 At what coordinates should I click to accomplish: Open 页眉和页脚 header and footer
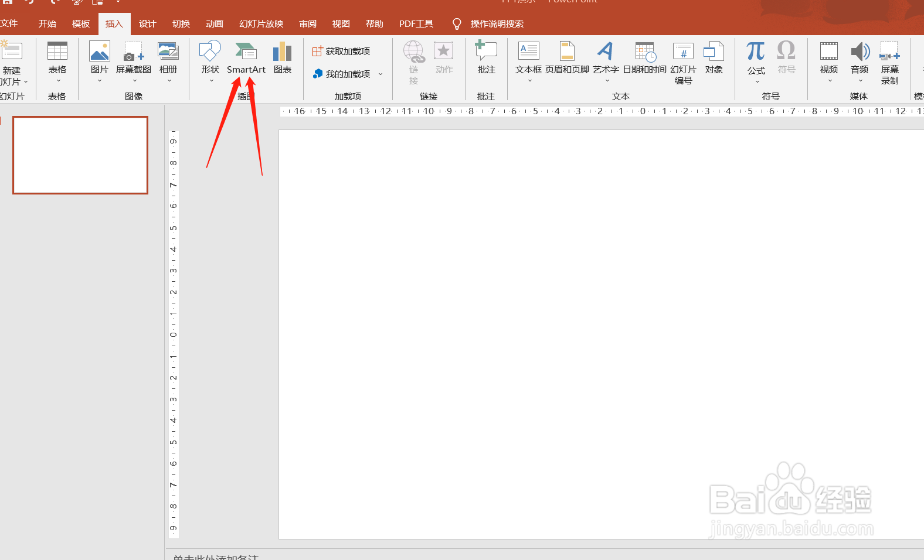(x=567, y=51)
